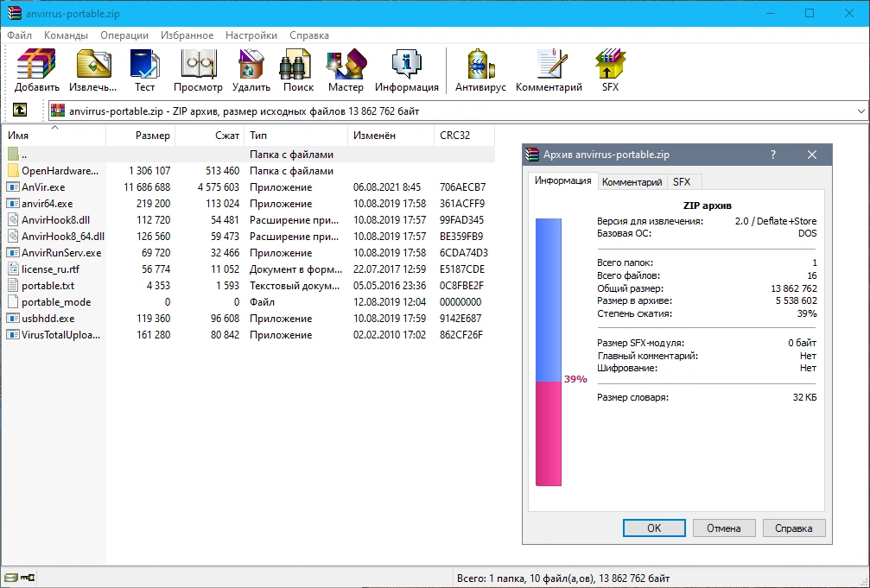The width and height of the screenshot is (870, 588).
Task: Open the Команды menu
Action: 66,35
